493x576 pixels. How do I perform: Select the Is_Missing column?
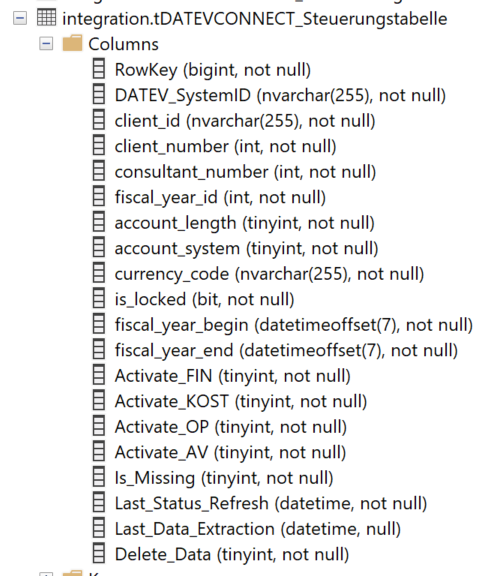[224, 478]
